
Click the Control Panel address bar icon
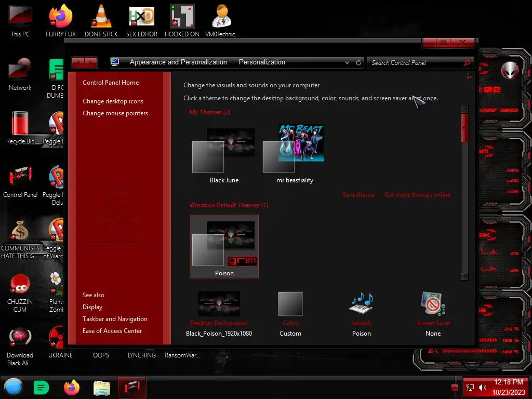pos(115,62)
